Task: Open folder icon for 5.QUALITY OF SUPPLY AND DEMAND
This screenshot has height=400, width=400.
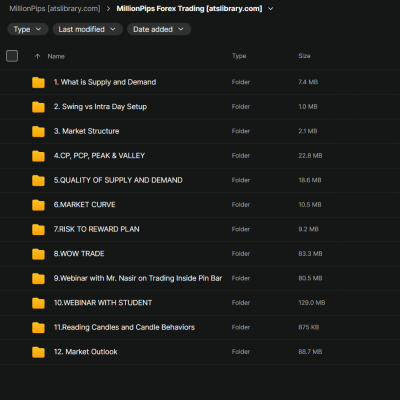Action: [x=38, y=180]
